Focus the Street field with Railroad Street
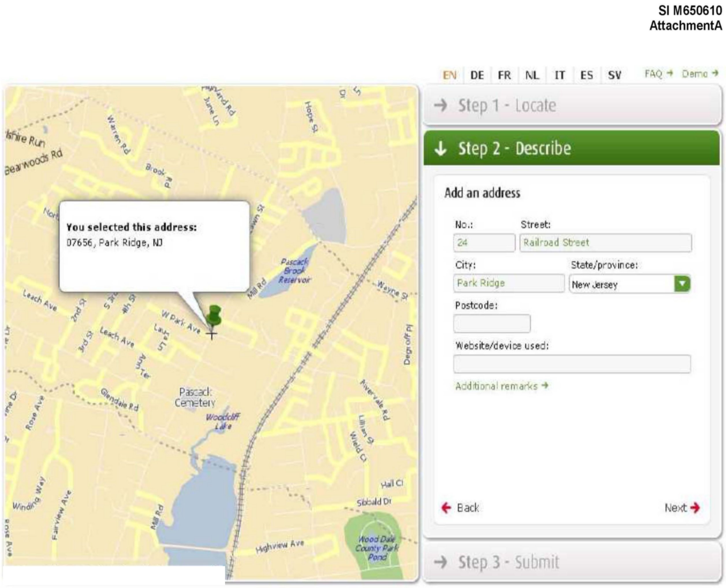The image size is (726, 588). (x=605, y=243)
